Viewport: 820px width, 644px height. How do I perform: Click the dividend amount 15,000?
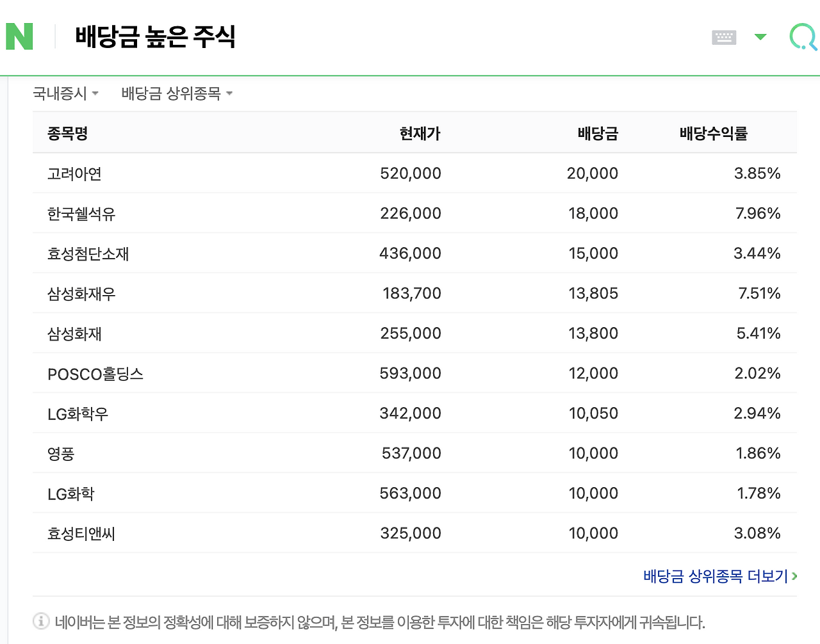(x=593, y=254)
